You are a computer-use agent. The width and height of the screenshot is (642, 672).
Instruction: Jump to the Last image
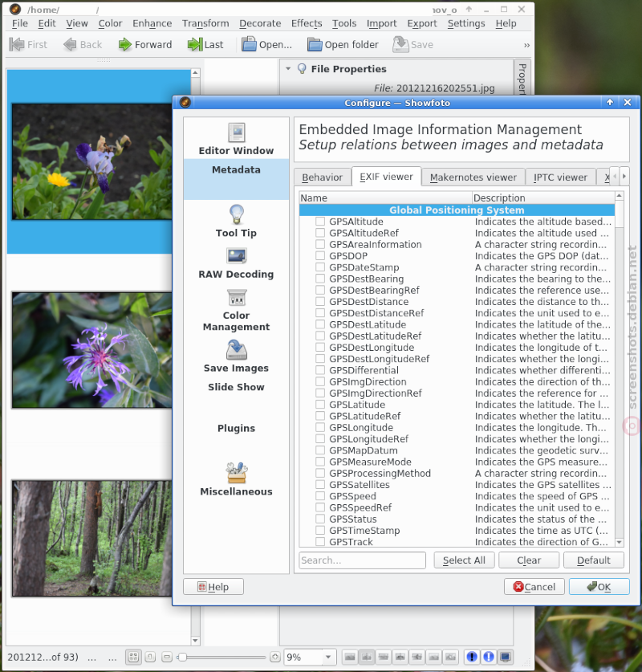click(x=205, y=45)
